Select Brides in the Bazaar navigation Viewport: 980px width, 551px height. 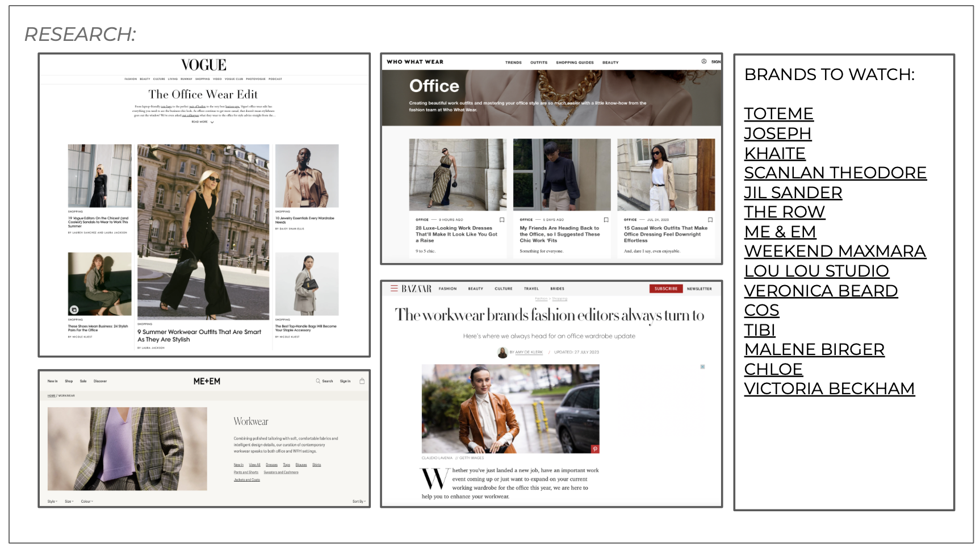tap(557, 289)
